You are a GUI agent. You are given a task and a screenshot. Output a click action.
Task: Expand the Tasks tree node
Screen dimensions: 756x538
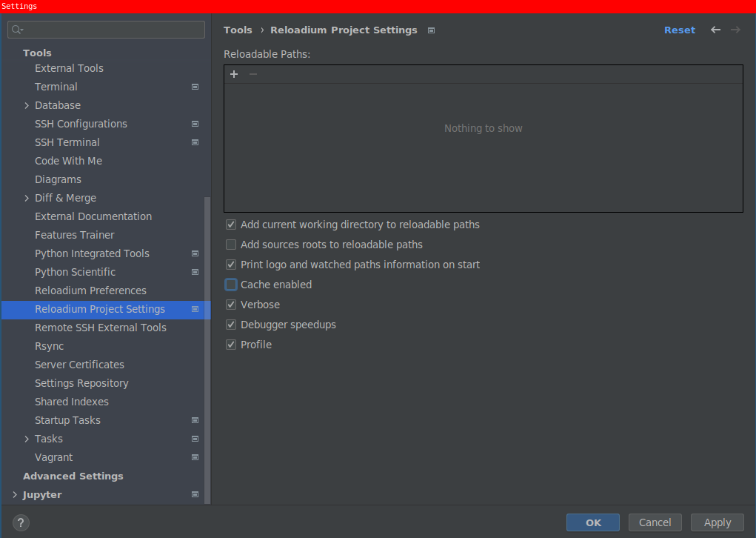pos(27,439)
